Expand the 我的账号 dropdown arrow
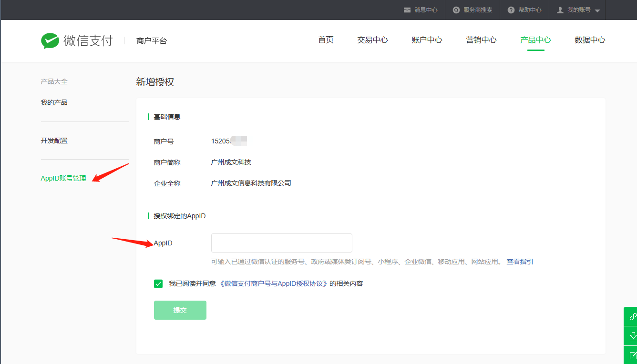637x364 pixels. pos(597,10)
